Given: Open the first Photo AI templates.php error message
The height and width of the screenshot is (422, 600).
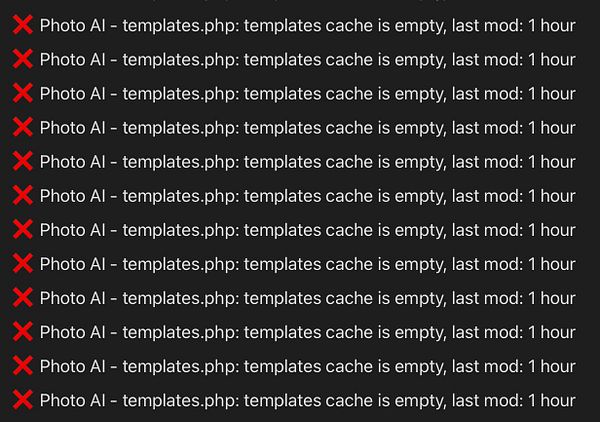Looking at the screenshot, I should pos(308,26).
